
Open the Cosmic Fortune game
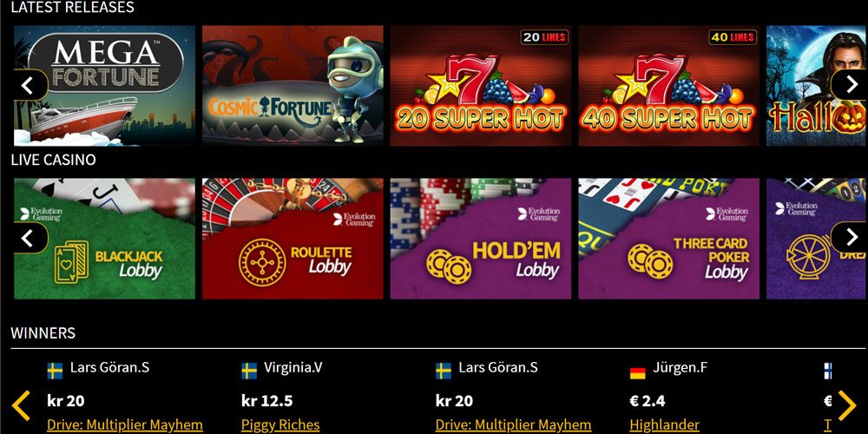[293, 86]
